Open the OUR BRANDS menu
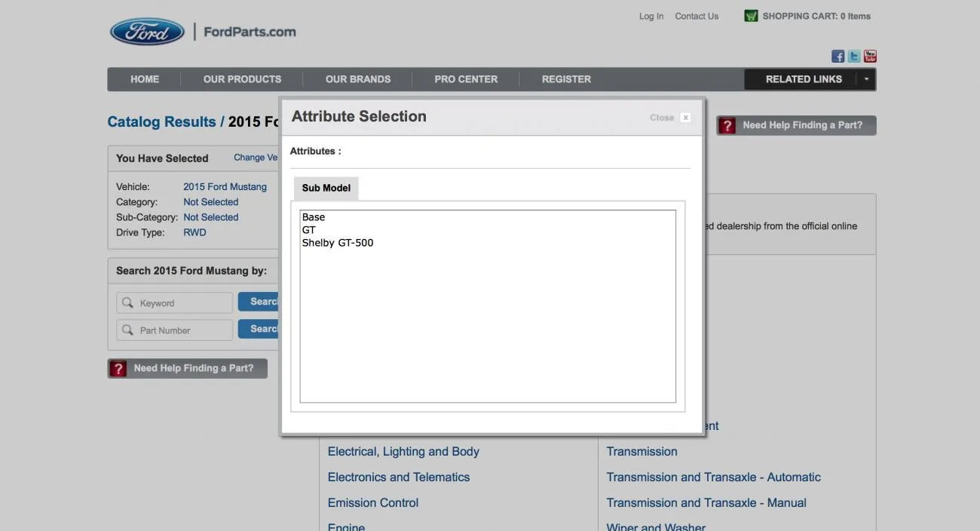The height and width of the screenshot is (531, 980). (x=358, y=79)
